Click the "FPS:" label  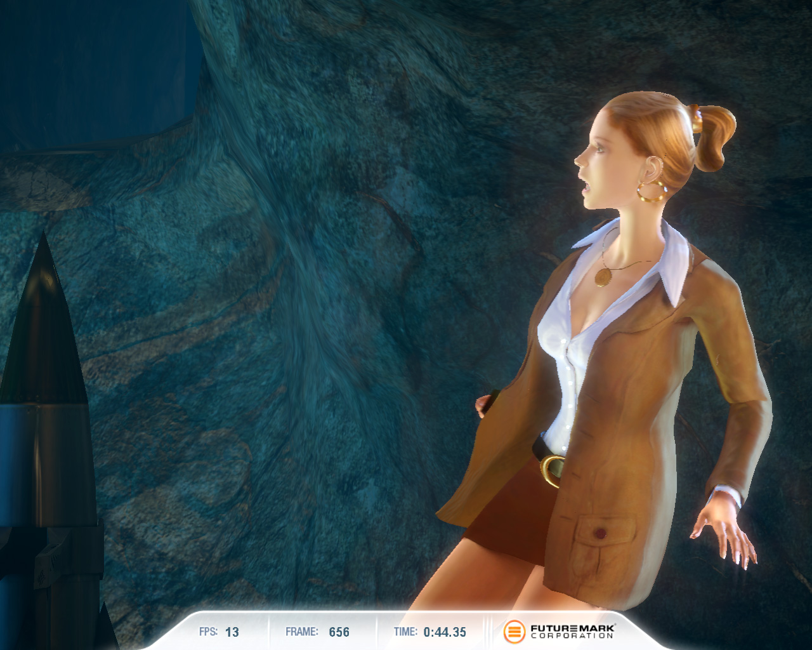pos(208,632)
